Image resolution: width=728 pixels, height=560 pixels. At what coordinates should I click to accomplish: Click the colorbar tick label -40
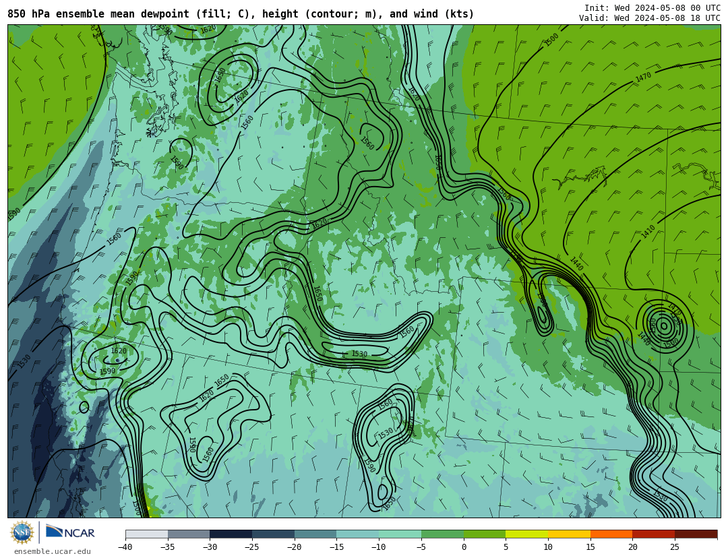point(125,547)
